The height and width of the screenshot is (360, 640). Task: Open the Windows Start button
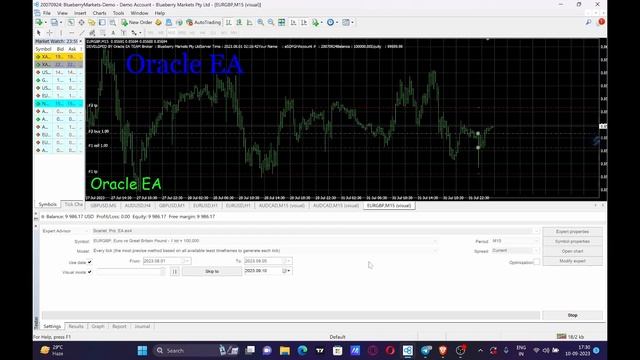(142, 351)
